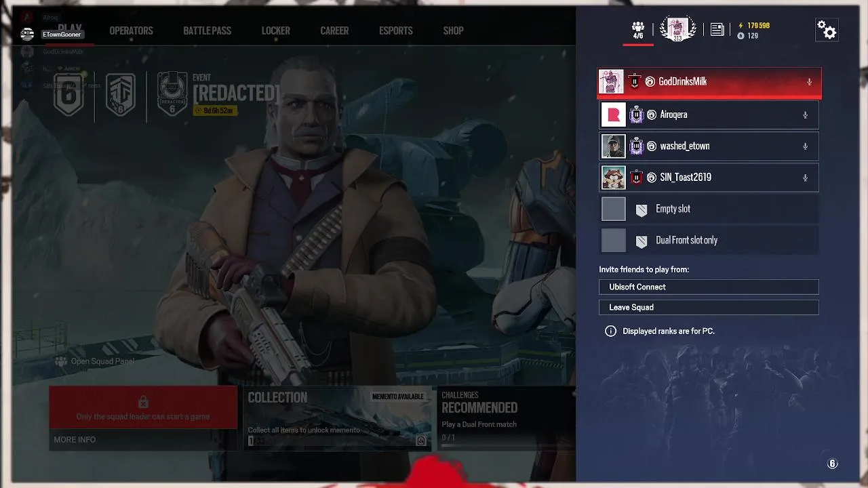The height and width of the screenshot is (488, 868).
Task: Mute Airoqera's microphone
Action: tap(805, 115)
